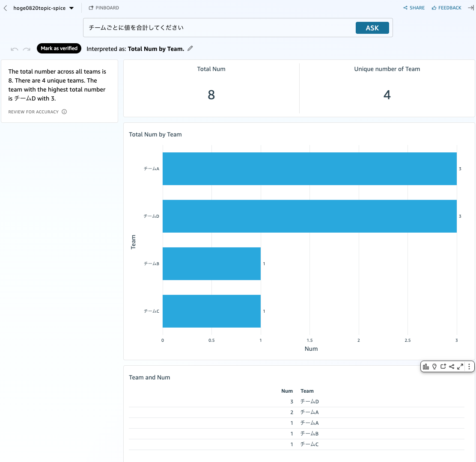Screen dimensions: 476x462
Task: Select the チームA bar in the chart
Action: tap(309, 169)
